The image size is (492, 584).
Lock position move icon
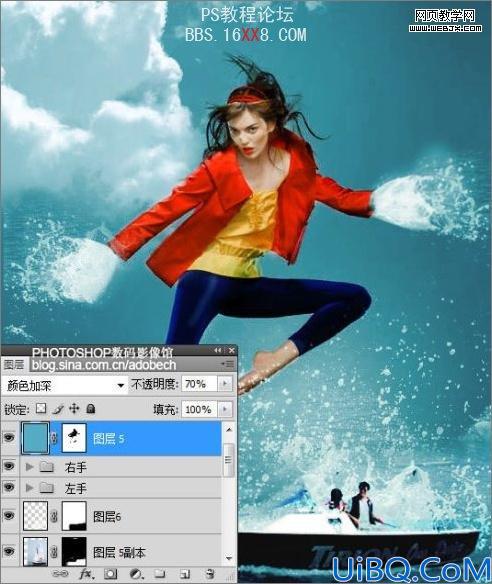coord(74,409)
